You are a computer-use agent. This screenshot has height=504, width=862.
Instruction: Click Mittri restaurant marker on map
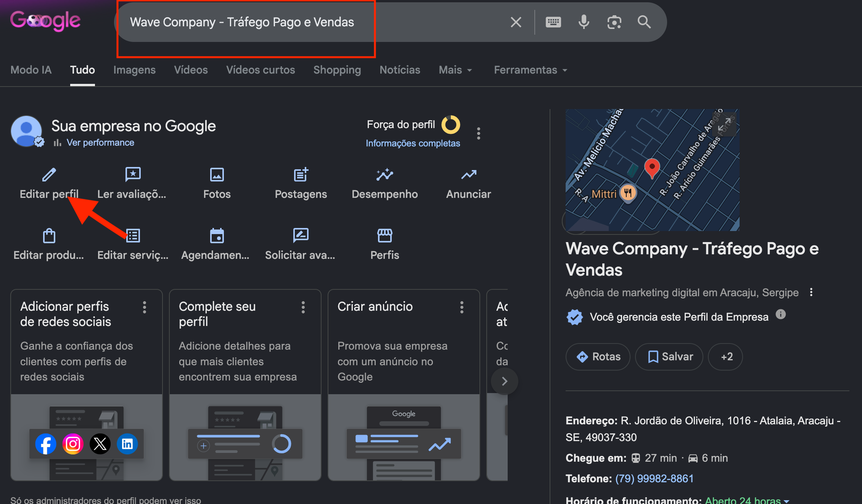point(628,193)
